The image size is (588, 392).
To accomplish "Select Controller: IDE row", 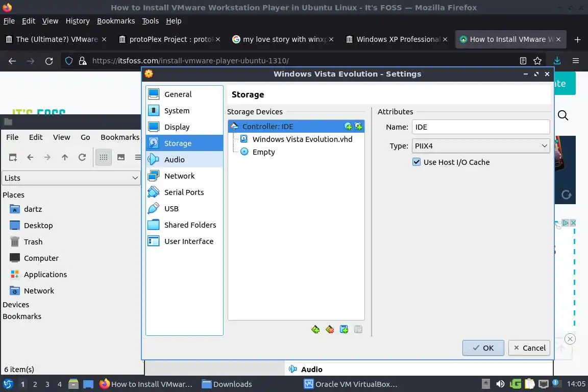I will pyautogui.click(x=296, y=127).
